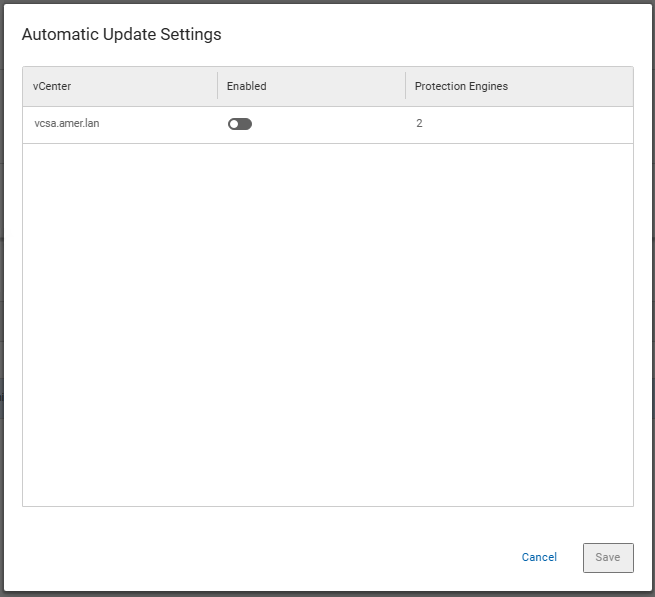
Task: Toggle the Enabled switch for vcsa.amer.lan
Action: (x=240, y=124)
